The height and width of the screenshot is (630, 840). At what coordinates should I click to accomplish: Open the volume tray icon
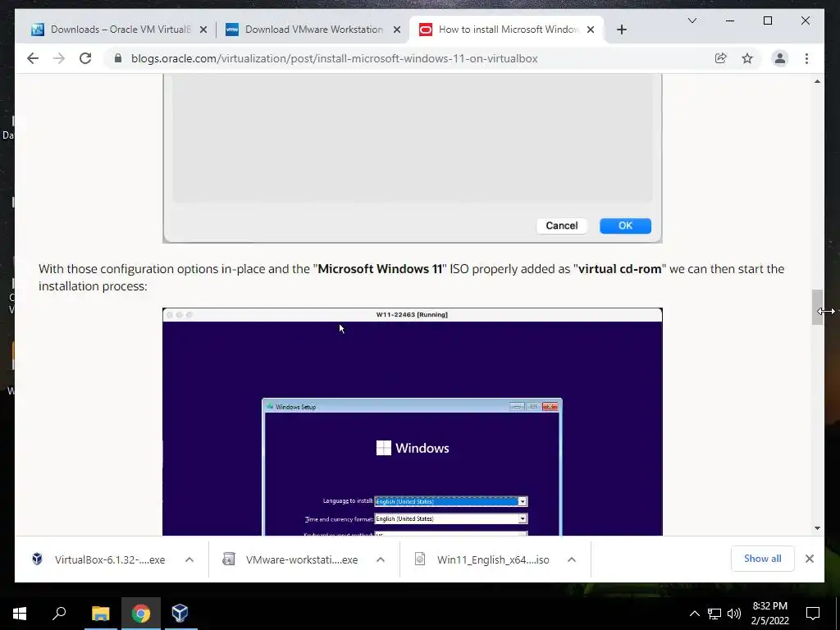tap(734, 614)
